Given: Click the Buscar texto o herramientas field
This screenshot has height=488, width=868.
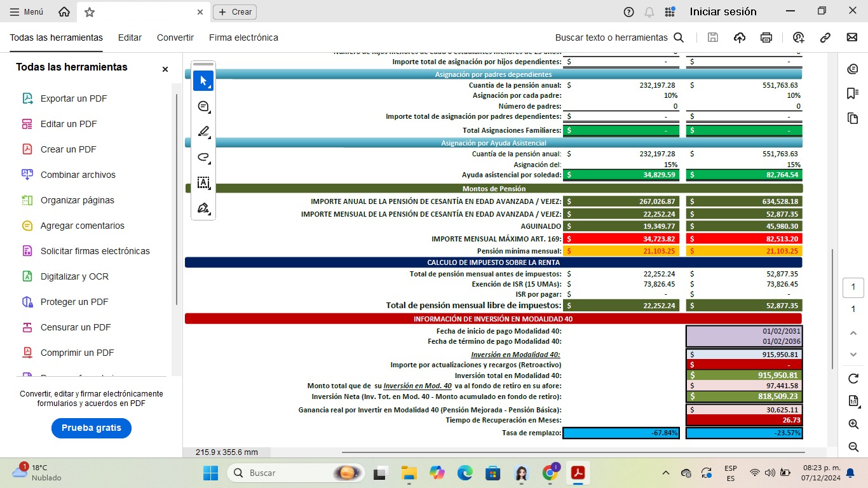Looking at the screenshot, I should click(x=619, y=37).
